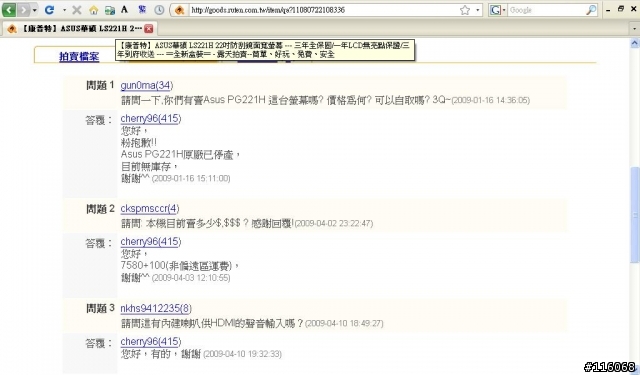Click inside the Google search box
The image size is (640, 375).
point(546,10)
